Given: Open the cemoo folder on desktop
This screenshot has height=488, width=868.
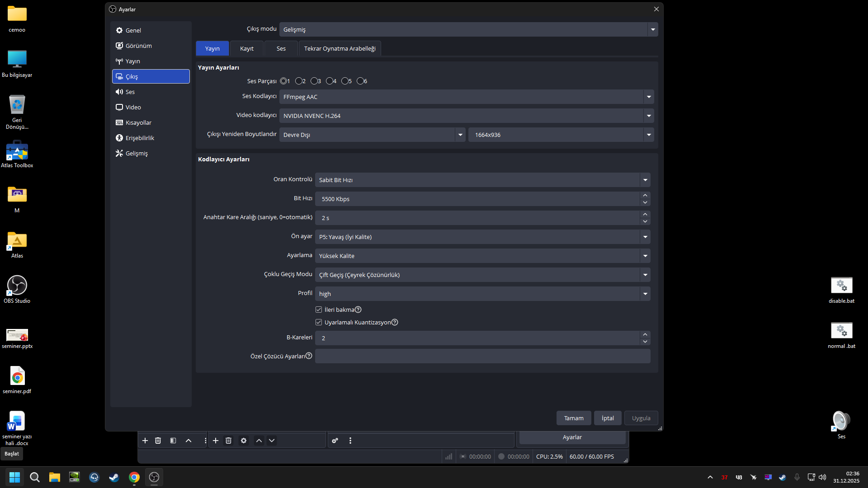Looking at the screenshot, I should tap(17, 19).
